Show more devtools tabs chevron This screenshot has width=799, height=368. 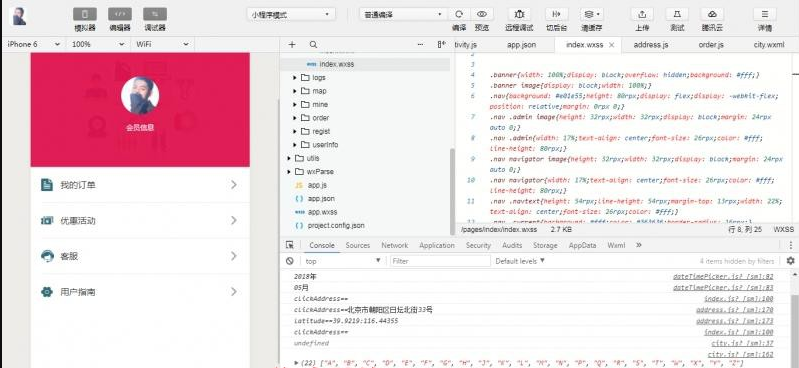pyautogui.click(x=639, y=245)
